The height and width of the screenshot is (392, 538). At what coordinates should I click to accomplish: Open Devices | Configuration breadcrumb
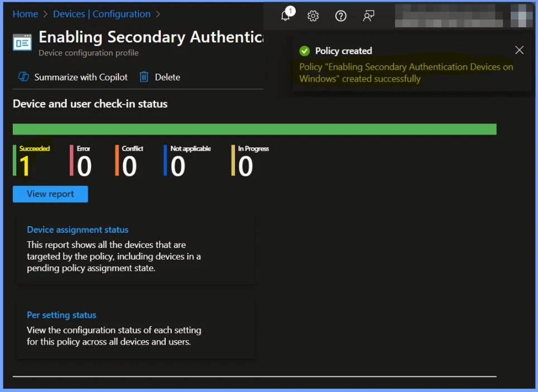(102, 14)
